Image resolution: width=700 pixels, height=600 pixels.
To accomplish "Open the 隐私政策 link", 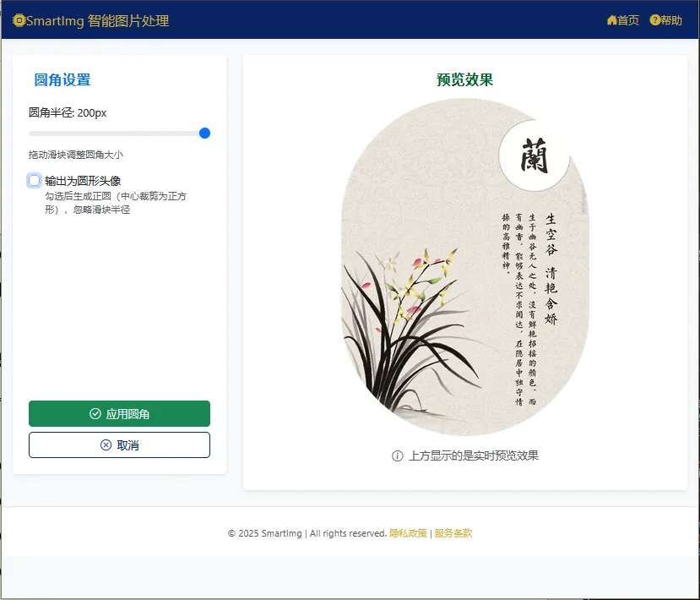I will 408,533.
